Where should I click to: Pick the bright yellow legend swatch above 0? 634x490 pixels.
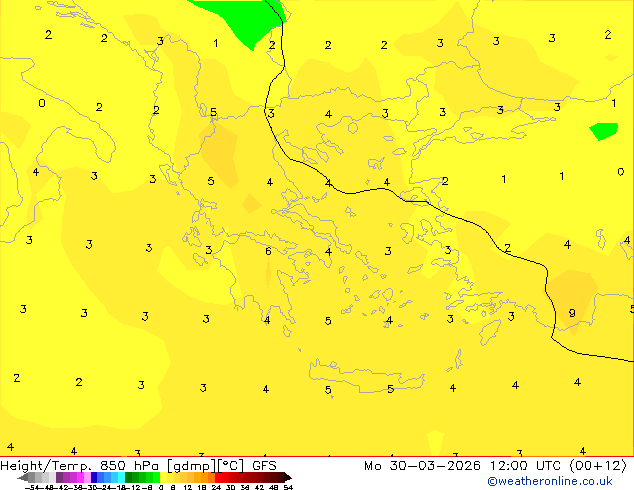[x=163, y=477]
